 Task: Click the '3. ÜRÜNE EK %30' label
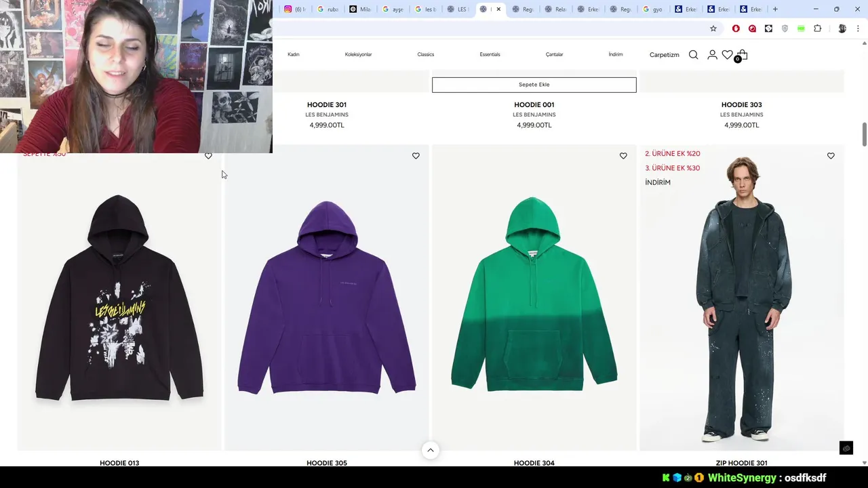673,168
